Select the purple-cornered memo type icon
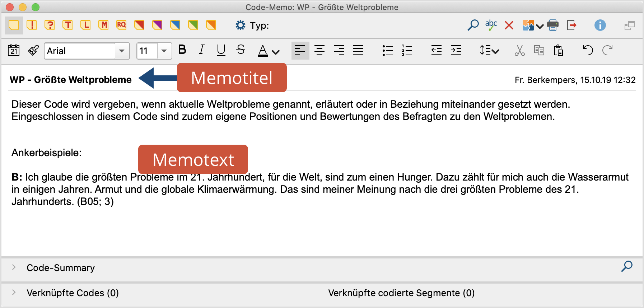Screen dimensions: 644x308 [157, 25]
